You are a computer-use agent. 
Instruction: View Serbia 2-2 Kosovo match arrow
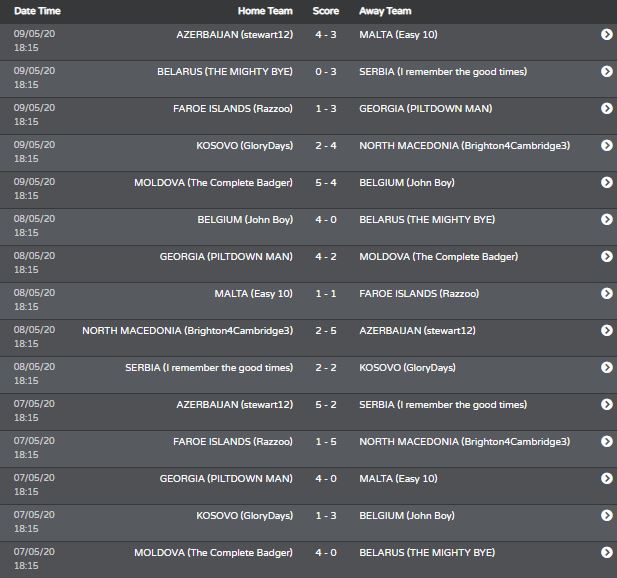click(x=606, y=367)
